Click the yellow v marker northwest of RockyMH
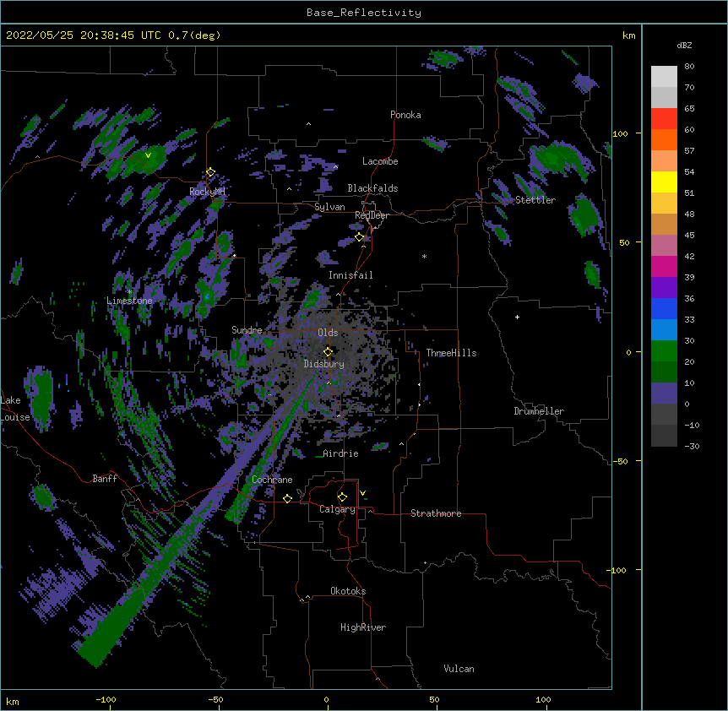 (148, 155)
